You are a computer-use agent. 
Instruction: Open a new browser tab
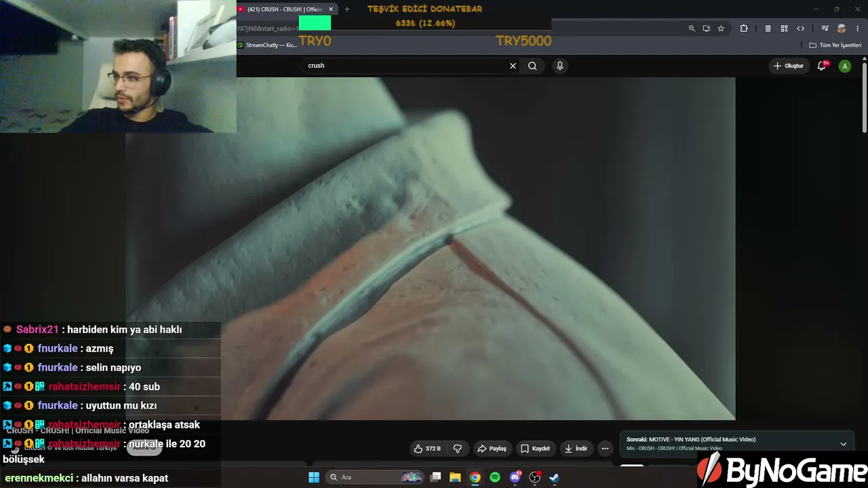347,9
